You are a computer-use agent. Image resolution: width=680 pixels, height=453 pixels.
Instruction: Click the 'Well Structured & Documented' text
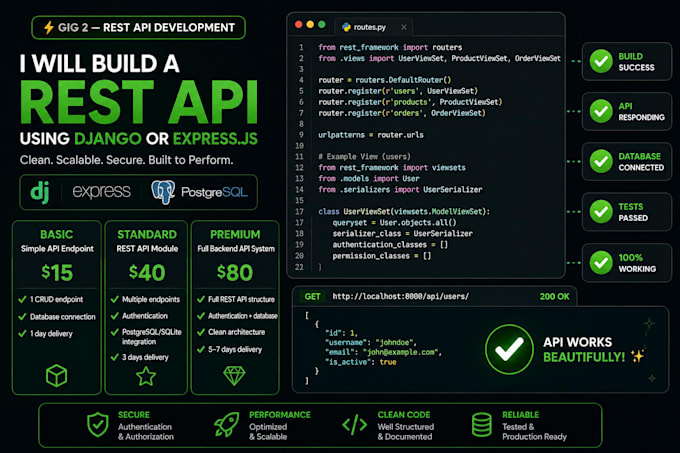click(x=405, y=432)
